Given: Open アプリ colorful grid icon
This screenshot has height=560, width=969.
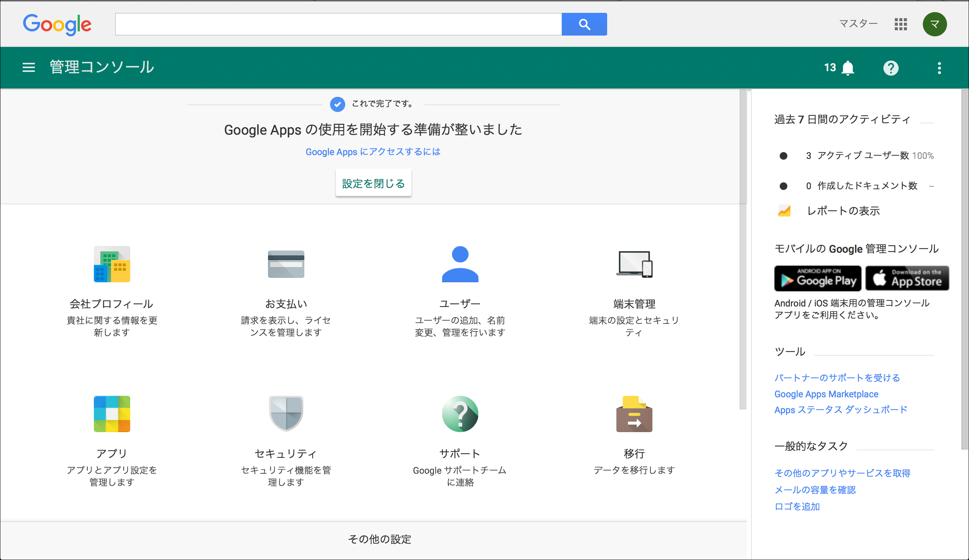Looking at the screenshot, I should pyautogui.click(x=112, y=414).
